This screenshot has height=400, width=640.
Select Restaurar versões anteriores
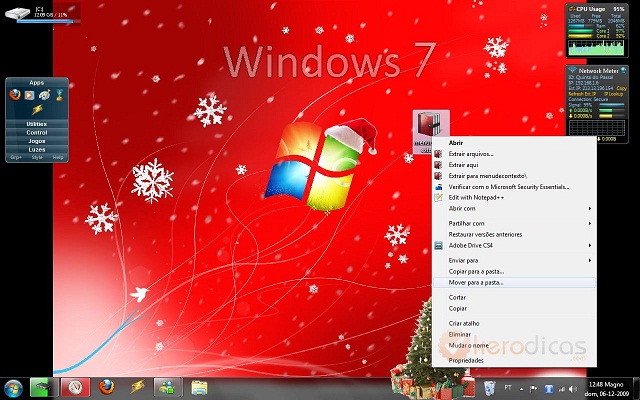[514, 235]
